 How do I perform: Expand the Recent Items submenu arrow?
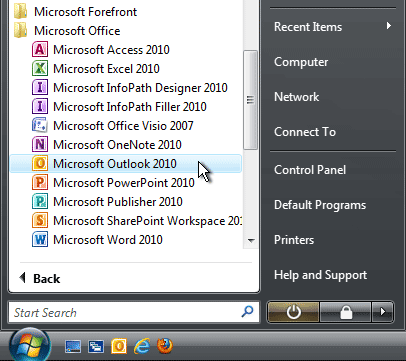tap(388, 26)
